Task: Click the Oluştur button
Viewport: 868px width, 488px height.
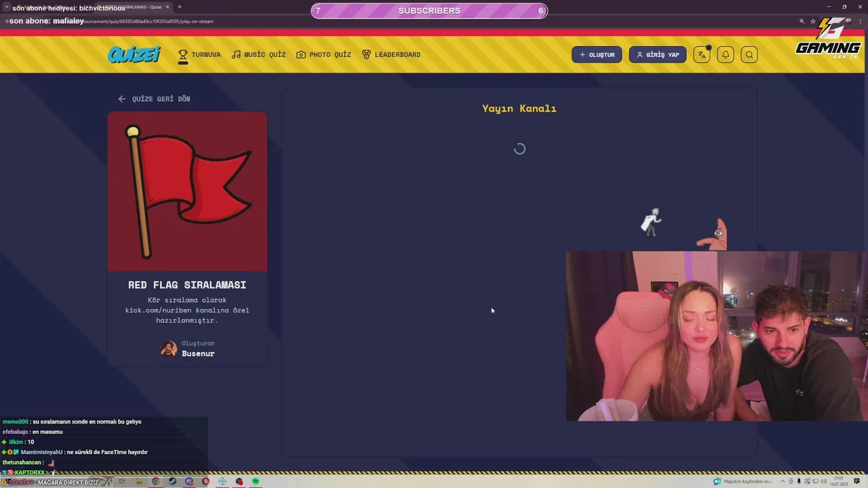Action: pyautogui.click(x=597, y=55)
